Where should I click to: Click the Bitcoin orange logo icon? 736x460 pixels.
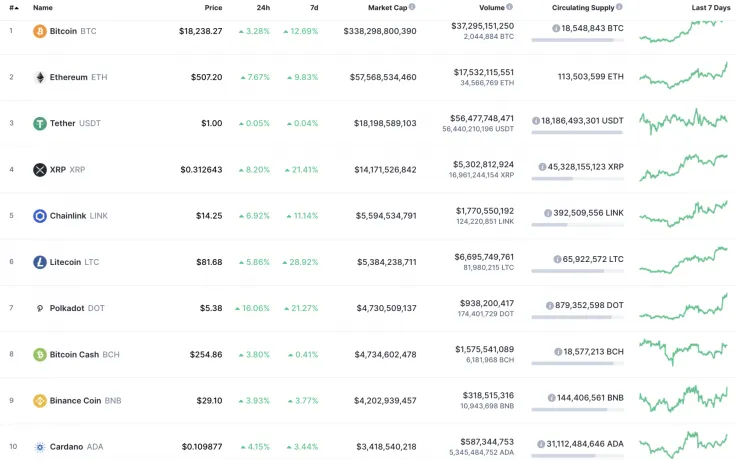tap(39, 31)
